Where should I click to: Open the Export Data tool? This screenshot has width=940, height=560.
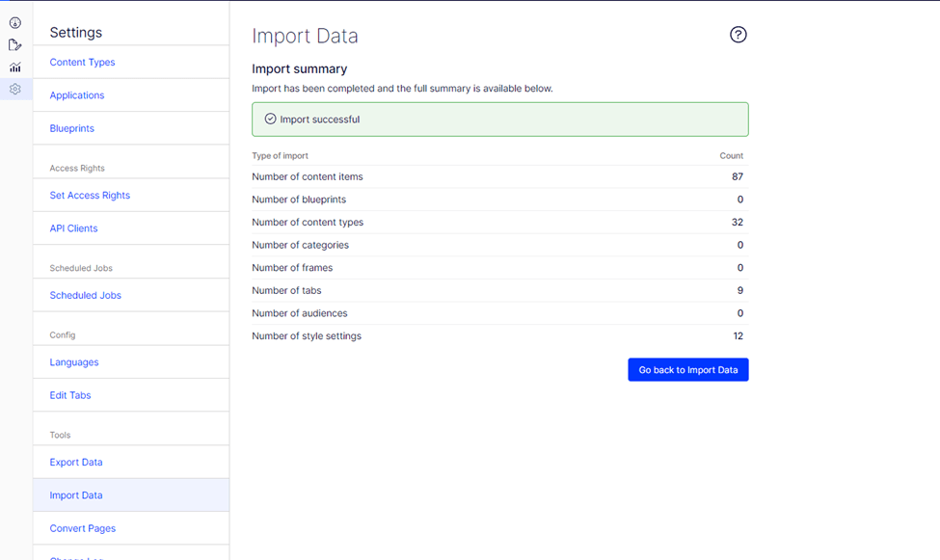[x=76, y=463]
